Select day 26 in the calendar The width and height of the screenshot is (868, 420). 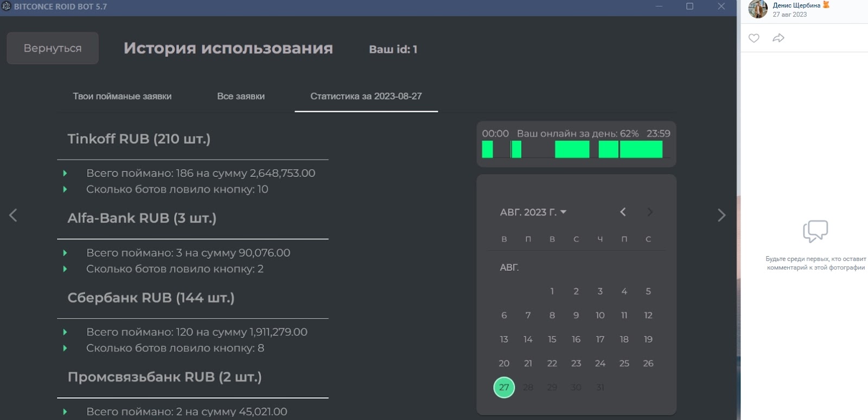648,364
